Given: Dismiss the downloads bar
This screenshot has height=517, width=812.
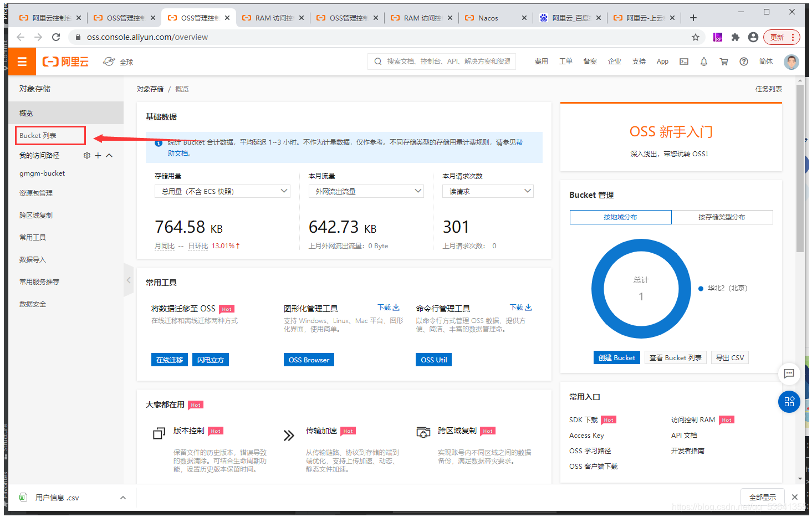Looking at the screenshot, I should pos(795,497).
